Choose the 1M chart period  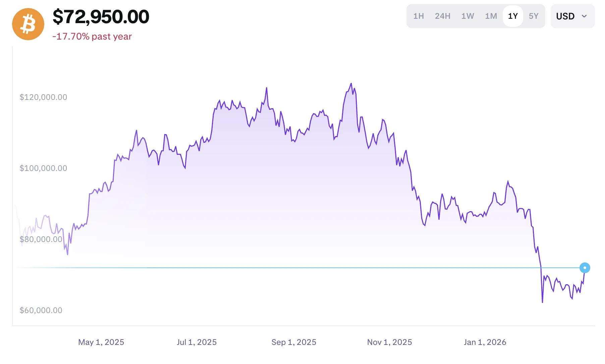pyautogui.click(x=491, y=16)
